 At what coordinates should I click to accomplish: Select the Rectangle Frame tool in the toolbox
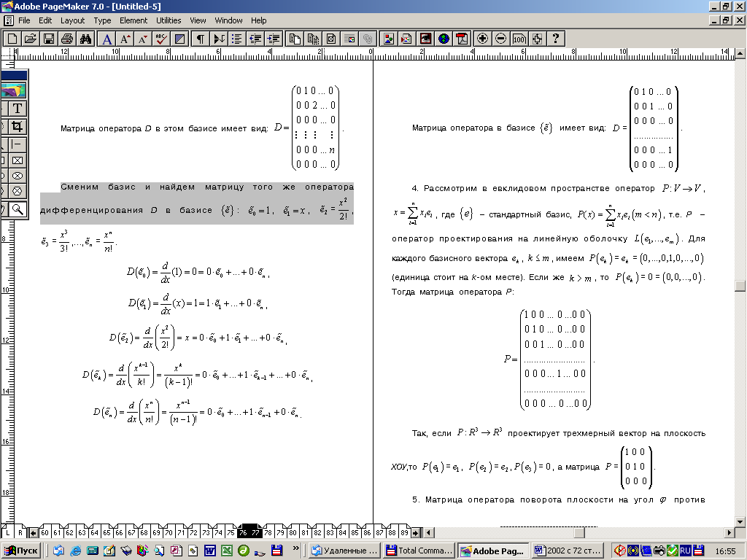(x=18, y=160)
